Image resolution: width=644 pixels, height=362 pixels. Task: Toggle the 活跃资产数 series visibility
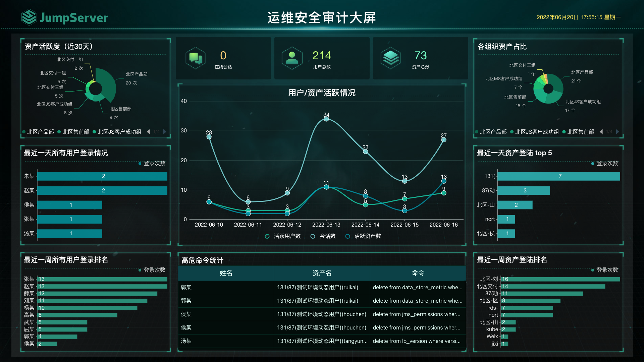(x=347, y=236)
